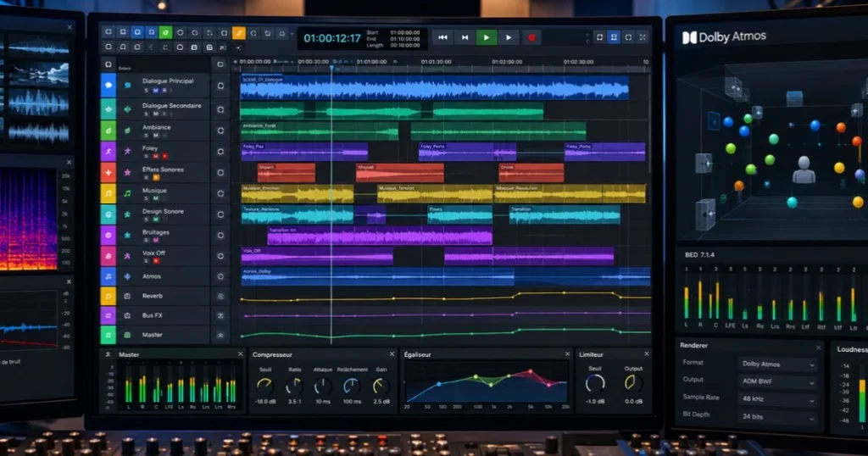Toggle orange button on Effets Sonores track

[156, 178]
